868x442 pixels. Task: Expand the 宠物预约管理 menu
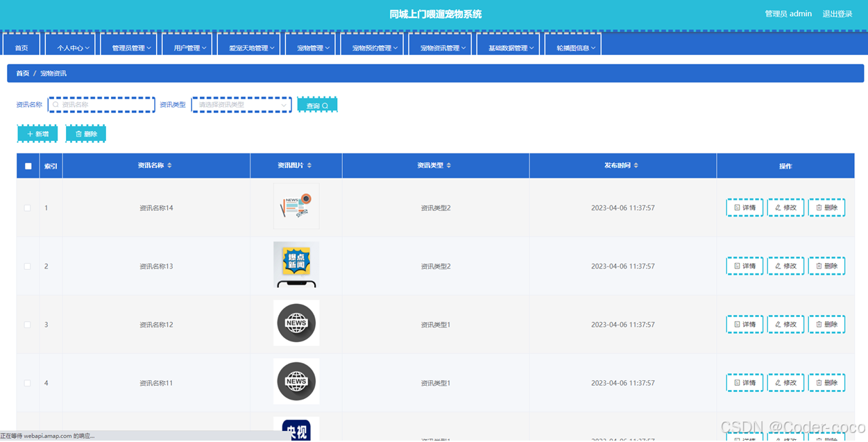click(372, 45)
